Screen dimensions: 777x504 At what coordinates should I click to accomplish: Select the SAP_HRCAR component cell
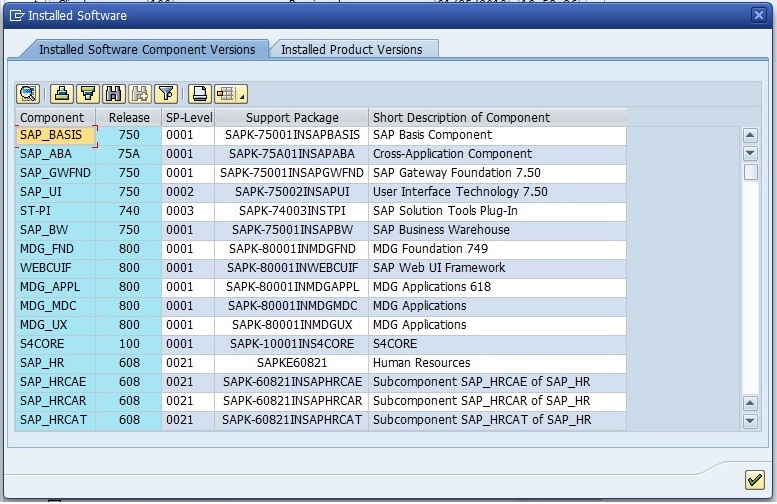56,401
